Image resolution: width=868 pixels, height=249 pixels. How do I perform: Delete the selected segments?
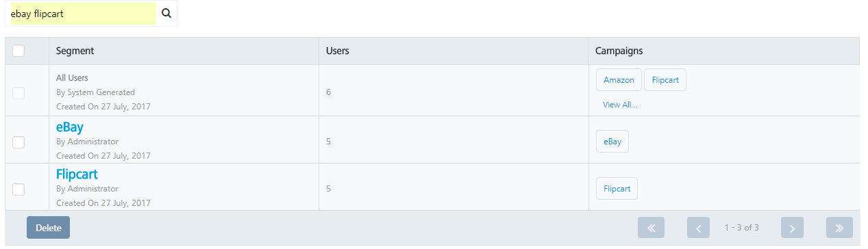click(x=48, y=228)
